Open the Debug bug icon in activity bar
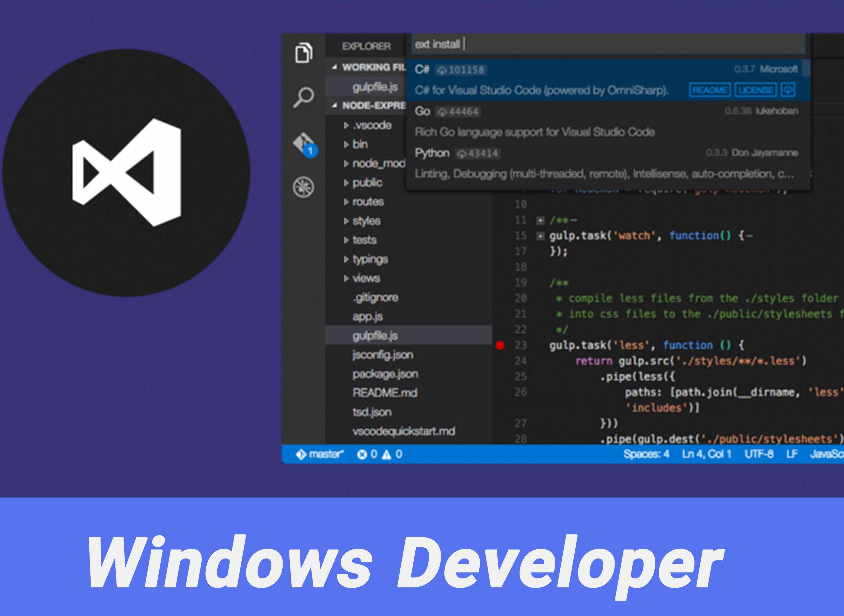Image resolution: width=844 pixels, height=616 pixels. (x=303, y=187)
